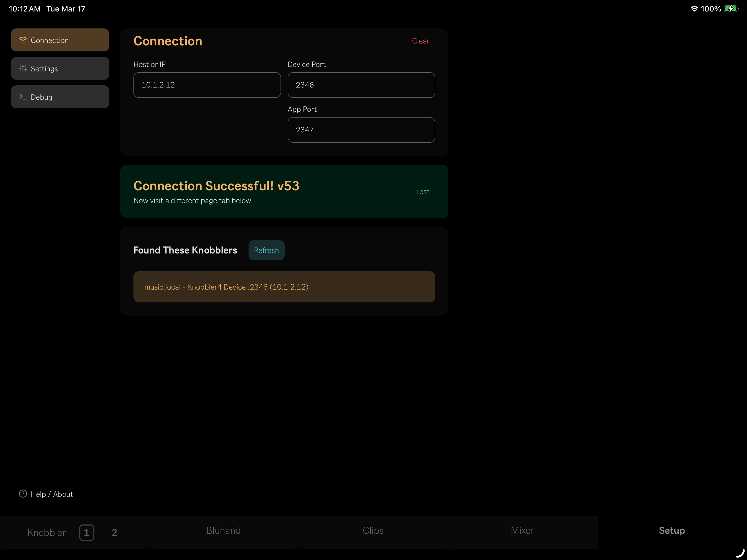The image size is (747, 560).
Task: Click the Host or IP field
Action: tap(207, 85)
